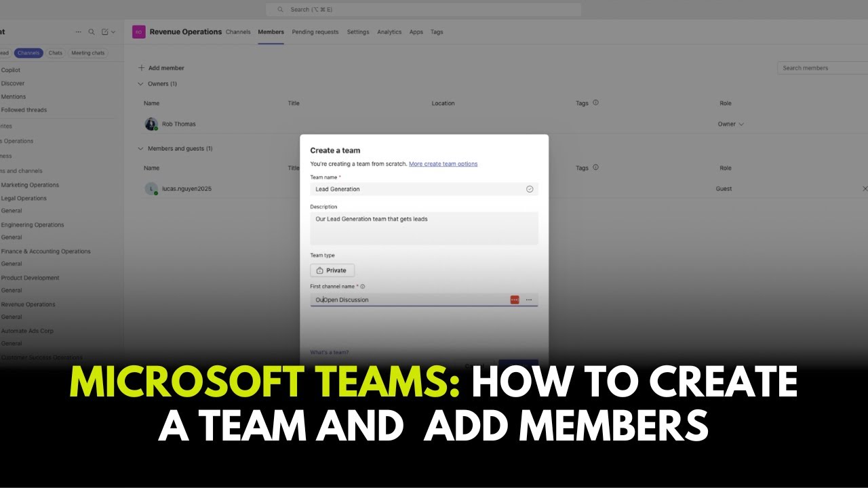Click the info icon beside Tags in Owners table
Image resolution: width=868 pixels, height=488 pixels.
coord(595,103)
